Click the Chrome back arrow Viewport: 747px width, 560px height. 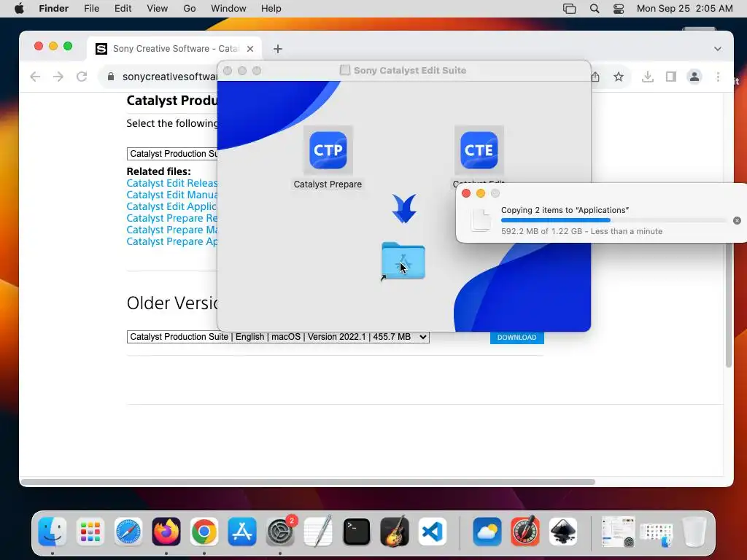point(35,77)
